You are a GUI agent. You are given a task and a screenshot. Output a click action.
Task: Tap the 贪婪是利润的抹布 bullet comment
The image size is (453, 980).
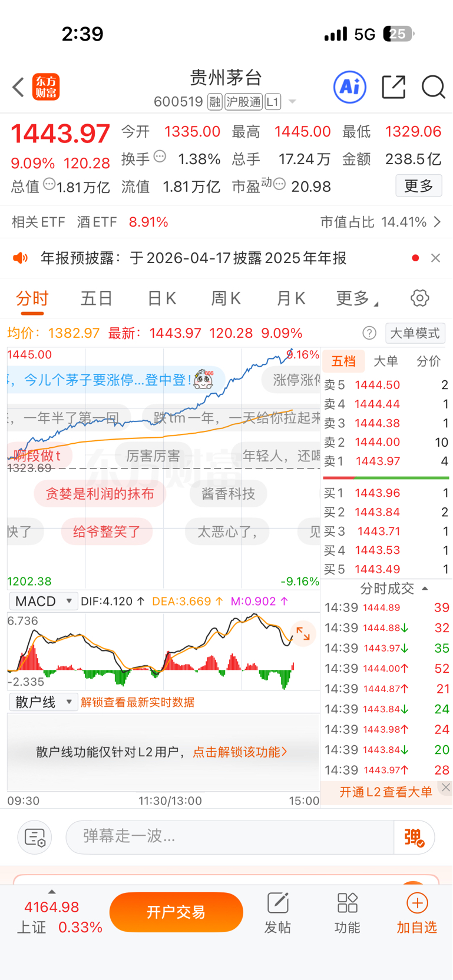tap(100, 493)
